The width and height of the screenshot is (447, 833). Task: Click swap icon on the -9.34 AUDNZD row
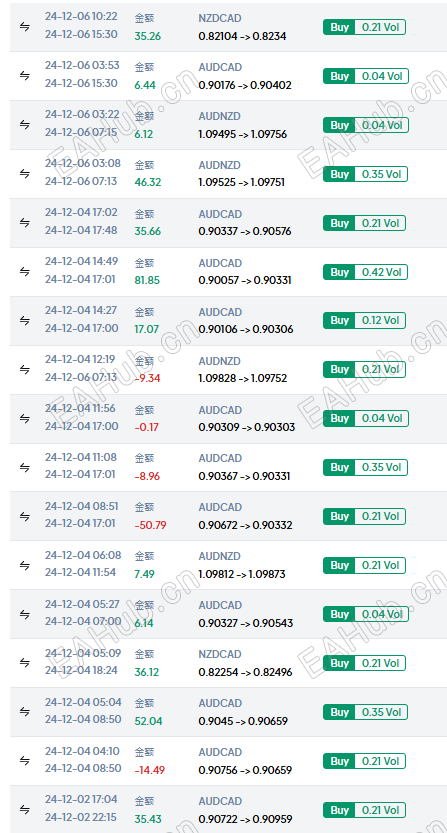click(24, 369)
